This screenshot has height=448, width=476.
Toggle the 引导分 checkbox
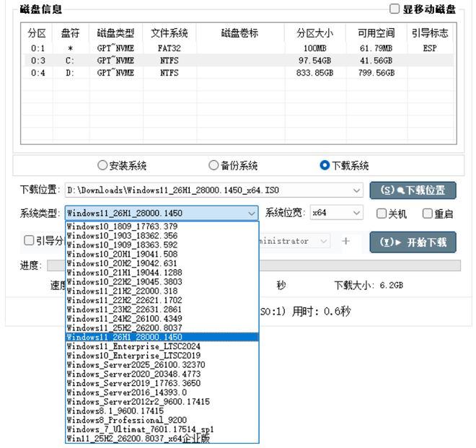click(x=29, y=240)
